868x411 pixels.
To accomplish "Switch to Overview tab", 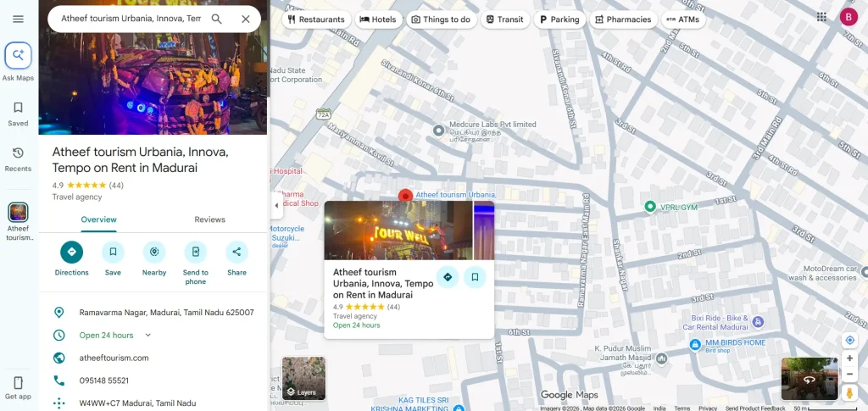I will [98, 219].
